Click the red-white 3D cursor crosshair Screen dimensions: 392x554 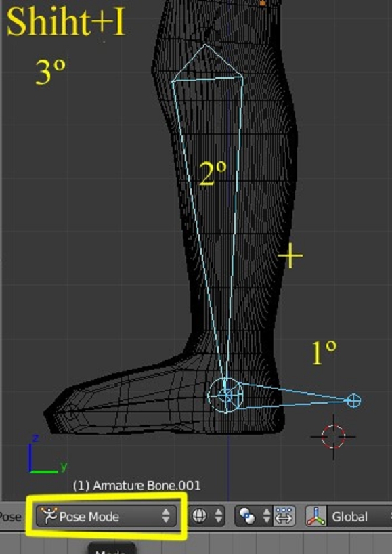click(333, 437)
